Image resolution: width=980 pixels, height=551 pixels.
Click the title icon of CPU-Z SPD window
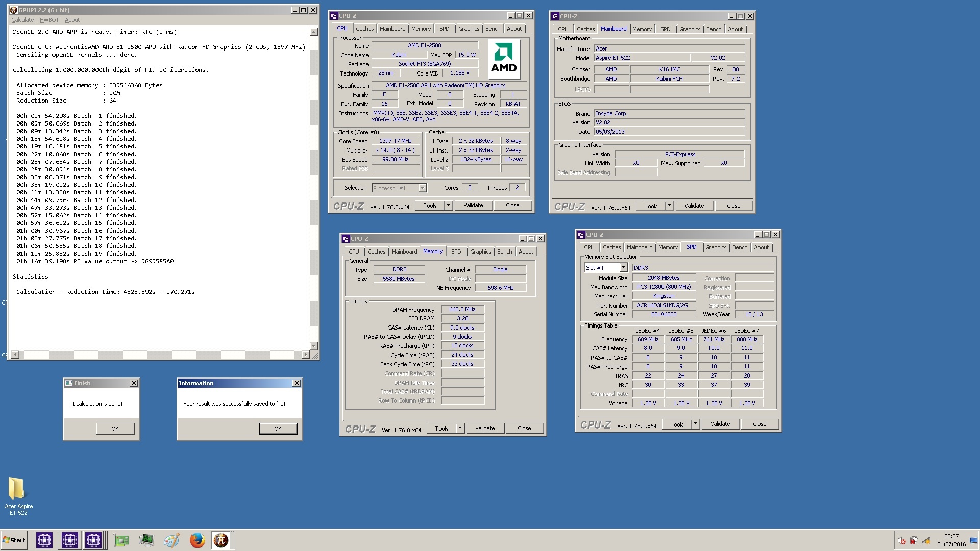click(581, 235)
